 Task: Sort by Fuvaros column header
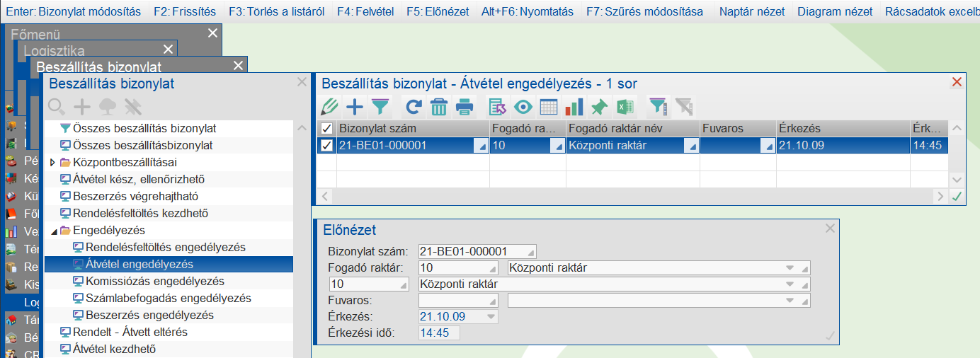click(737, 129)
